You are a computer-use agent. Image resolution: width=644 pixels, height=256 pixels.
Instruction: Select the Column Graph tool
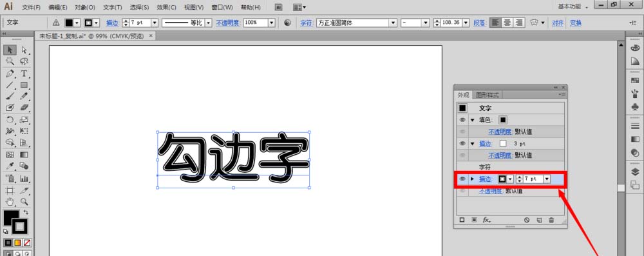pos(24,179)
